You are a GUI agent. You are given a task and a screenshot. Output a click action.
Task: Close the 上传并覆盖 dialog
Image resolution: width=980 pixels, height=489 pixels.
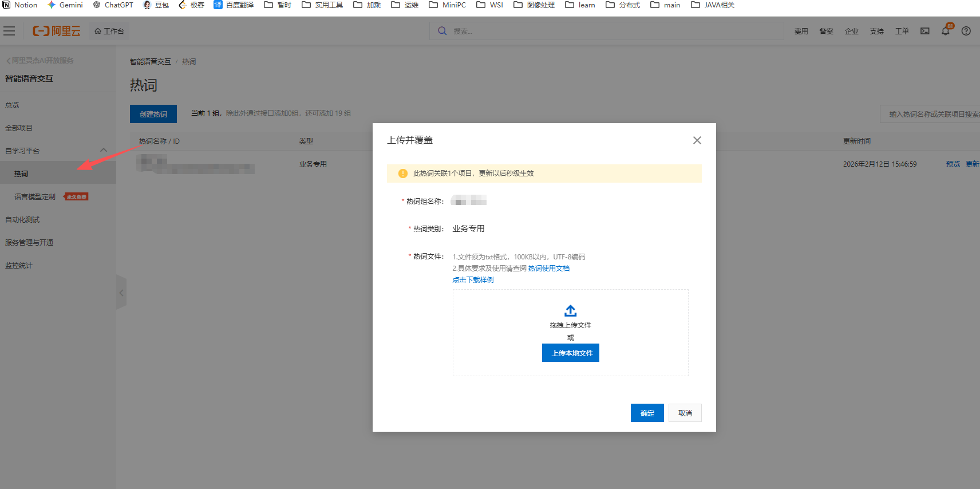(x=697, y=140)
